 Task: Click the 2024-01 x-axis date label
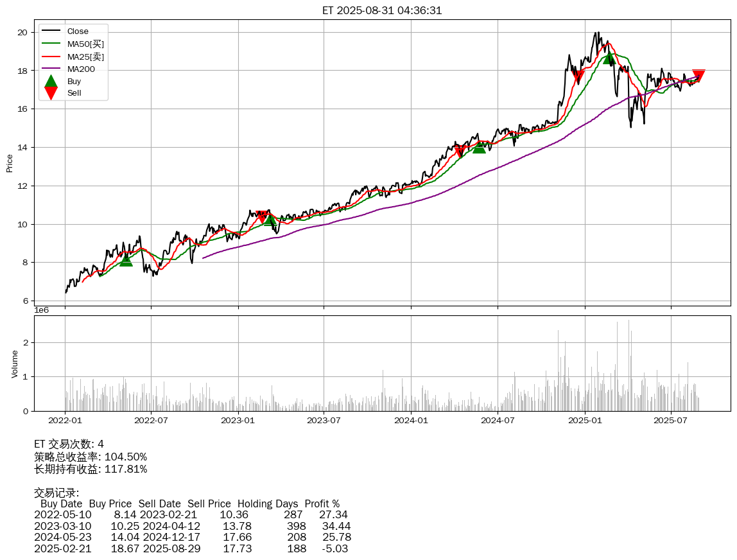[411, 421]
